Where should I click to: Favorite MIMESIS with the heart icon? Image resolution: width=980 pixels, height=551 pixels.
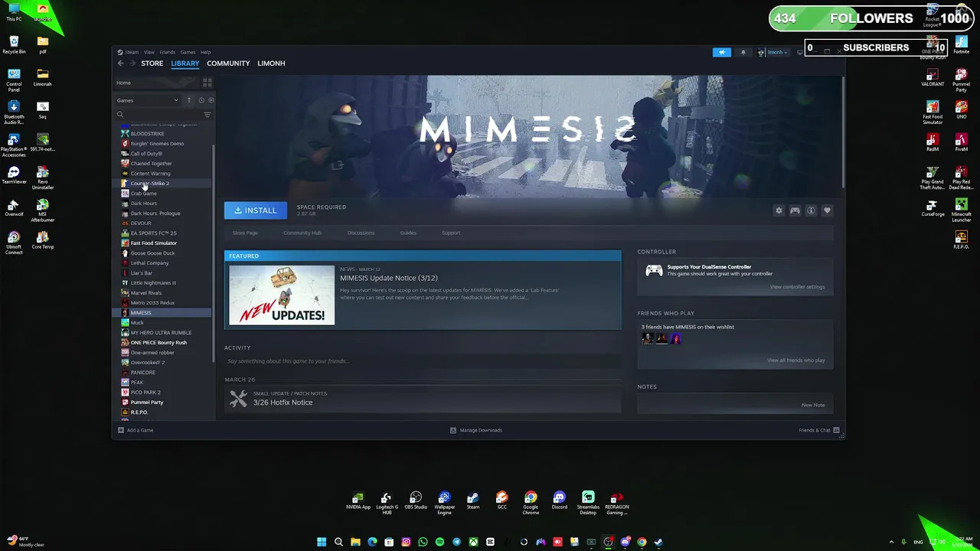tap(827, 210)
